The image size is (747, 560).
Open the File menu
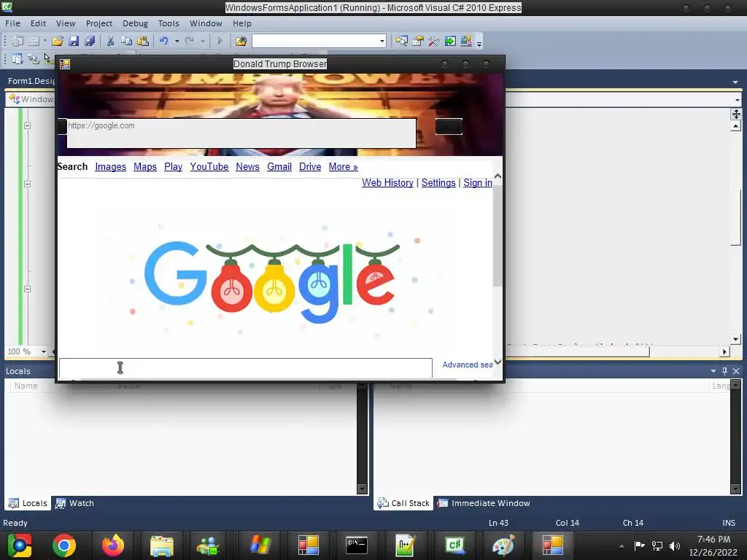pyautogui.click(x=13, y=23)
